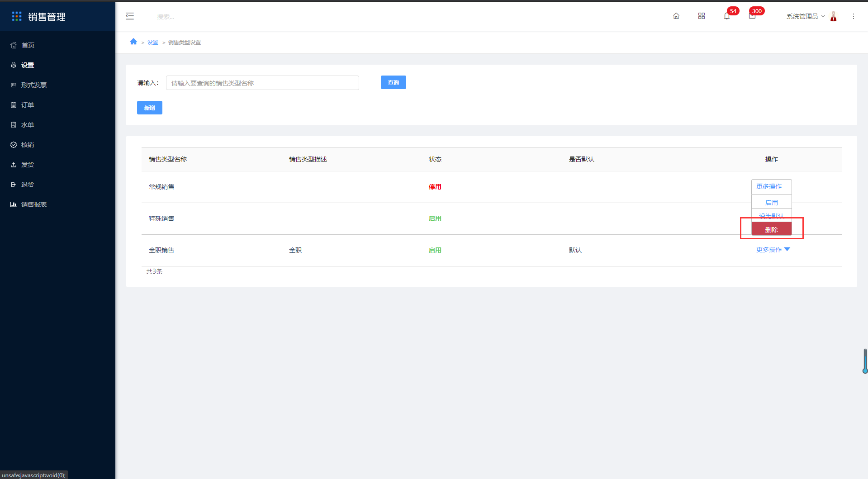Click the 形式发票 icon in sidebar

pyautogui.click(x=14, y=85)
